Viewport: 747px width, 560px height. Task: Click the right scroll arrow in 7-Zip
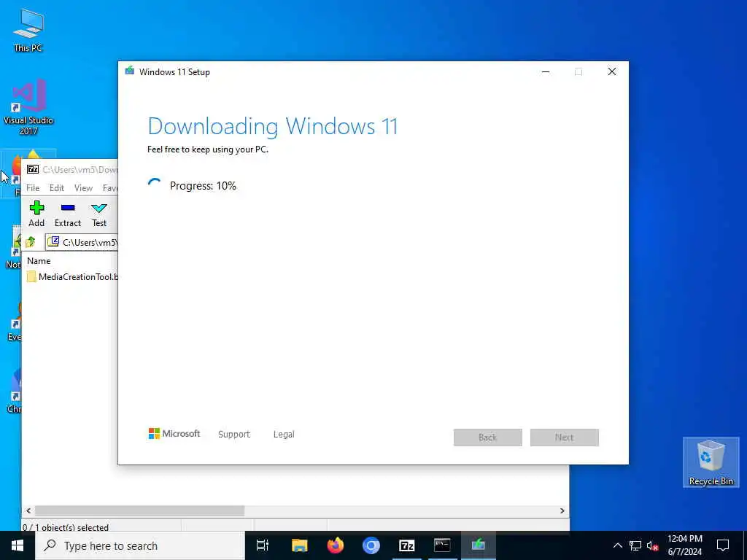562,510
